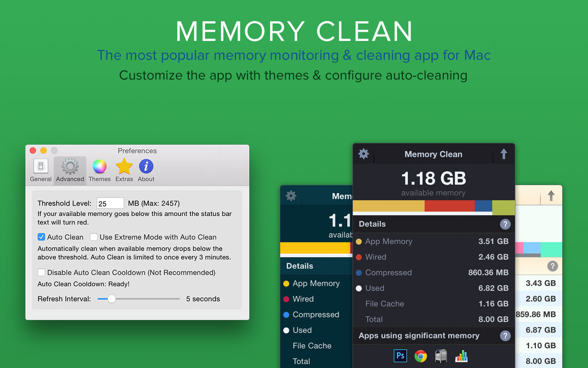Select Wired row showing 2.46 GB

click(434, 257)
